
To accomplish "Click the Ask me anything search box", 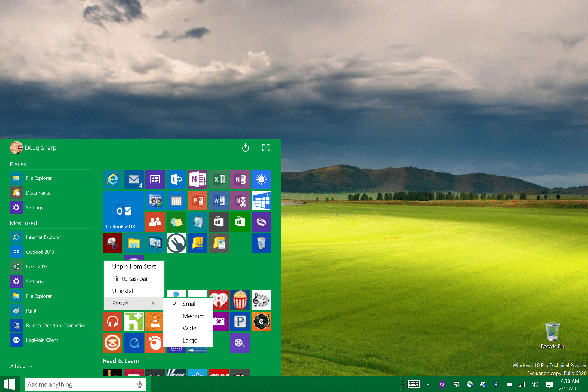I will 85,384.
